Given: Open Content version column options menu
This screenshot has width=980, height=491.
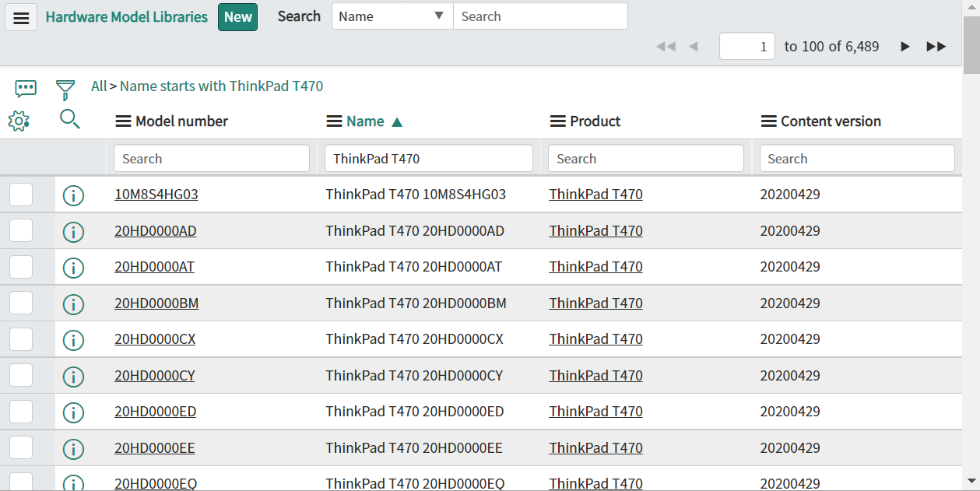Looking at the screenshot, I should pyautogui.click(x=768, y=121).
